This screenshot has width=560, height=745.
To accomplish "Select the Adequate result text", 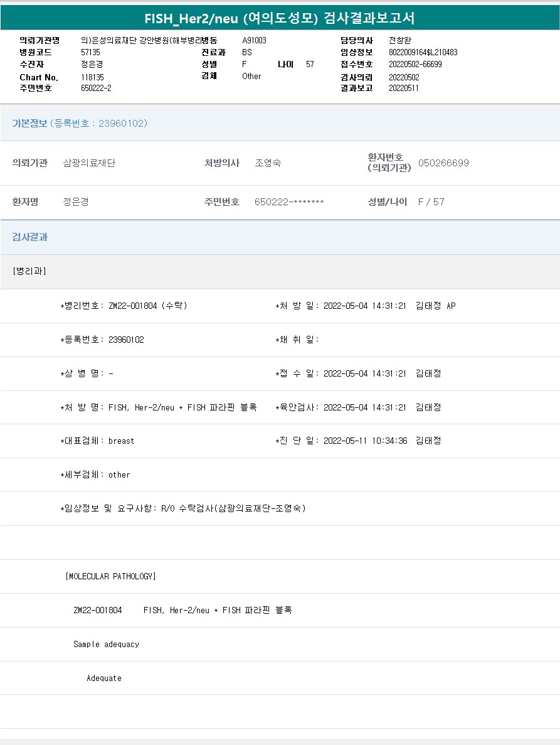I will coord(104,678).
